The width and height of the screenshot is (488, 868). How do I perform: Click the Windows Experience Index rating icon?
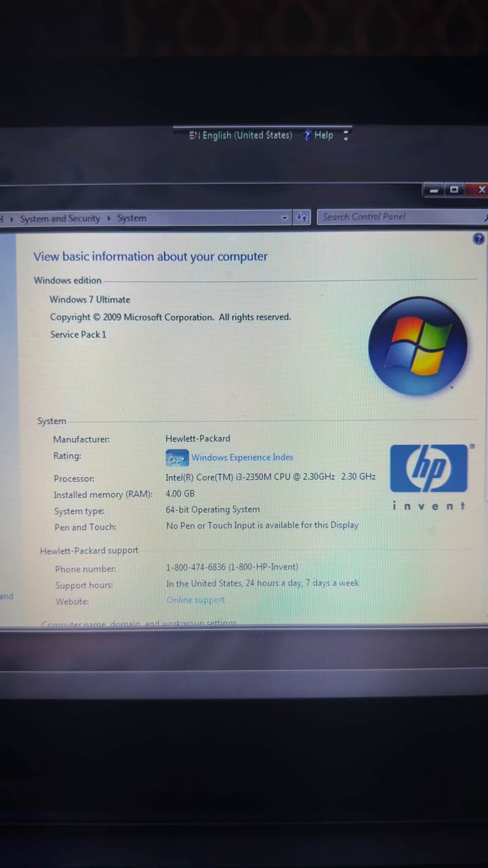(x=177, y=458)
